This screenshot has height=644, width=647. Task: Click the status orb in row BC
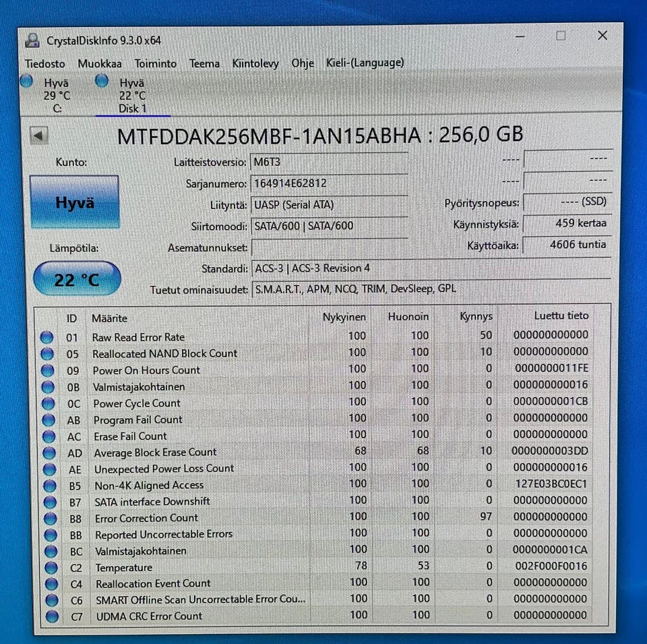51,551
